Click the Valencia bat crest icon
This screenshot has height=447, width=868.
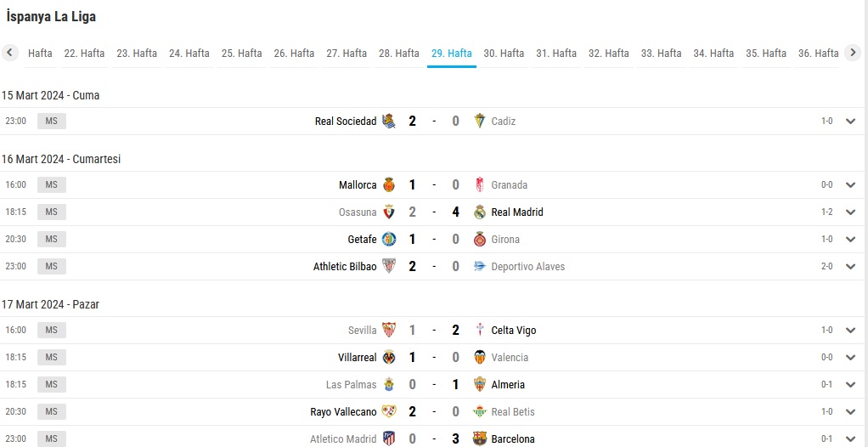[x=479, y=357]
